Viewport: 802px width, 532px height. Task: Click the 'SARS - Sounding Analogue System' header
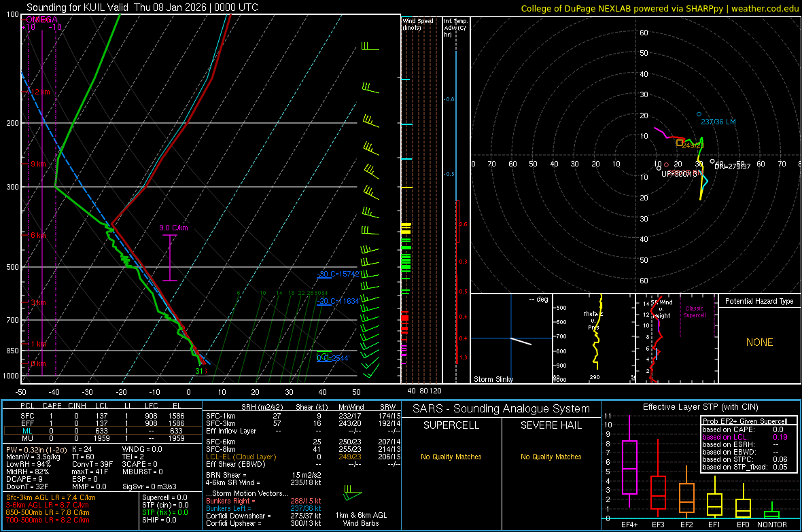[501, 409]
